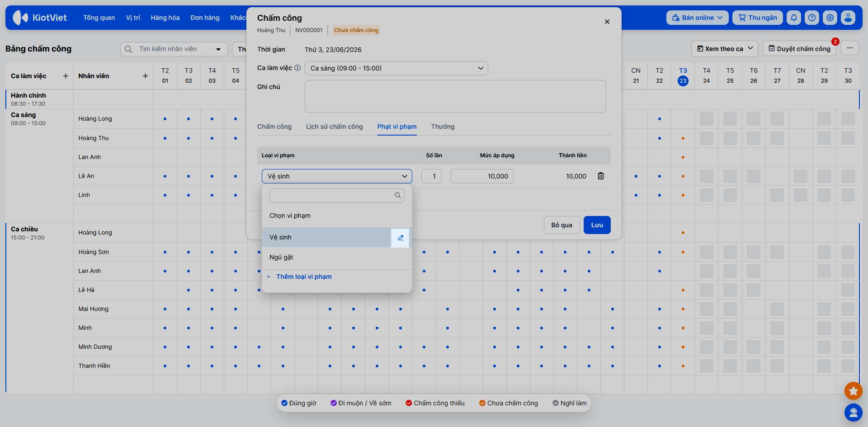
Task: Open the help question mark icon
Action: 812,18
